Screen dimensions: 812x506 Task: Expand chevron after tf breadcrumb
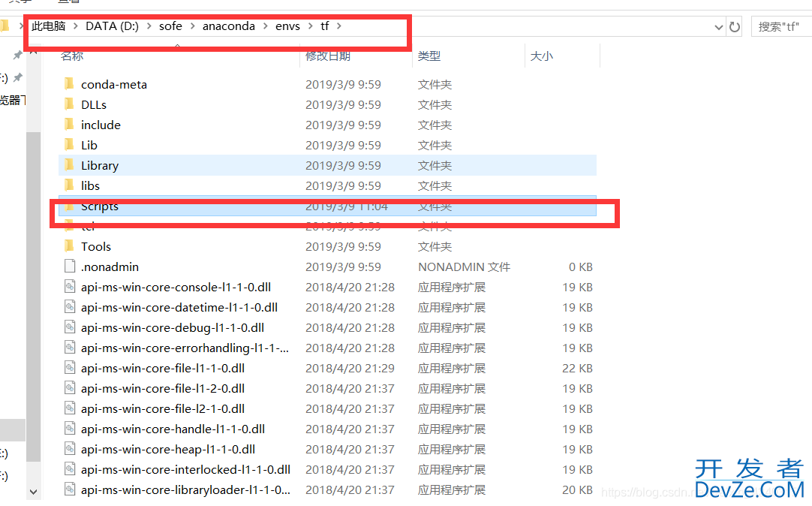coord(339,26)
